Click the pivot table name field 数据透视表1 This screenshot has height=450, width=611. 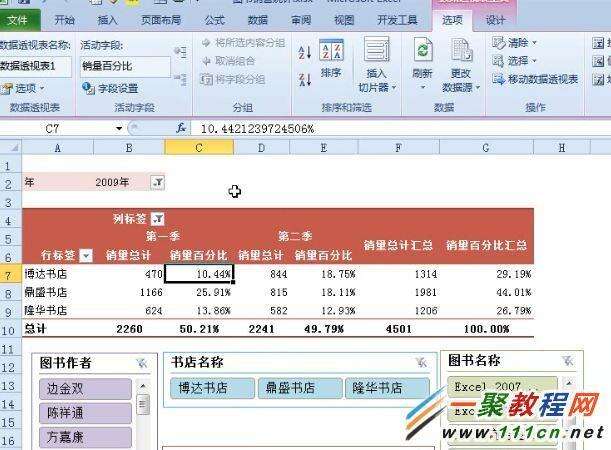[x=35, y=66]
